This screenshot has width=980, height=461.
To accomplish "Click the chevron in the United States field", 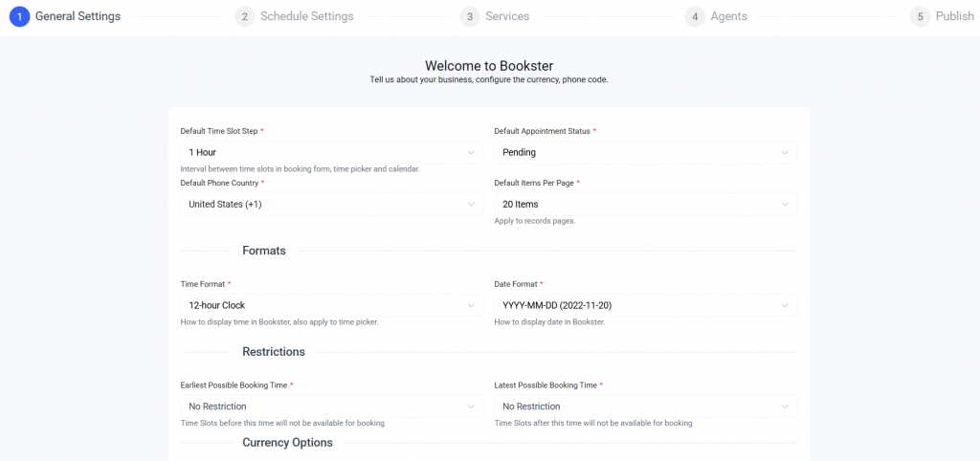I will [471, 205].
